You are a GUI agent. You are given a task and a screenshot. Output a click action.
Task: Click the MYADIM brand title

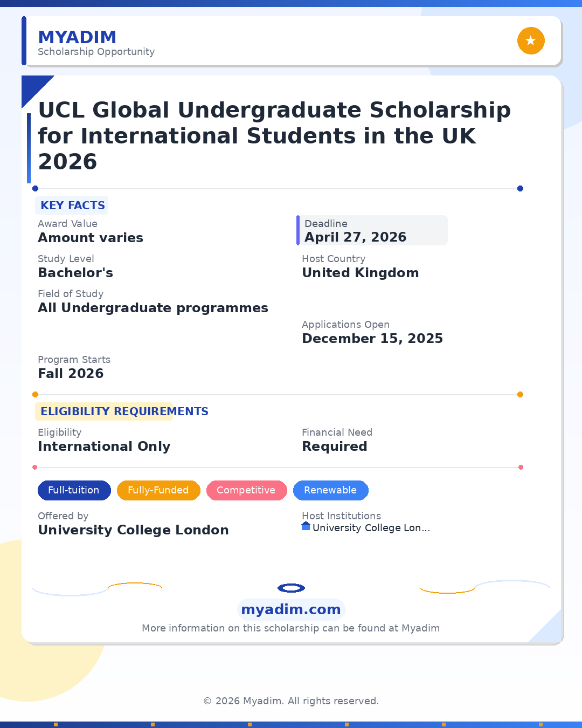click(77, 37)
